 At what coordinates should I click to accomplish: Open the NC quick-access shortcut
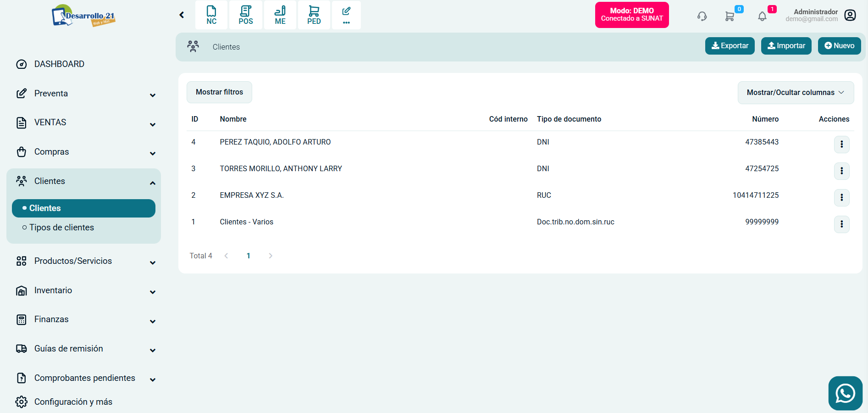tap(211, 15)
